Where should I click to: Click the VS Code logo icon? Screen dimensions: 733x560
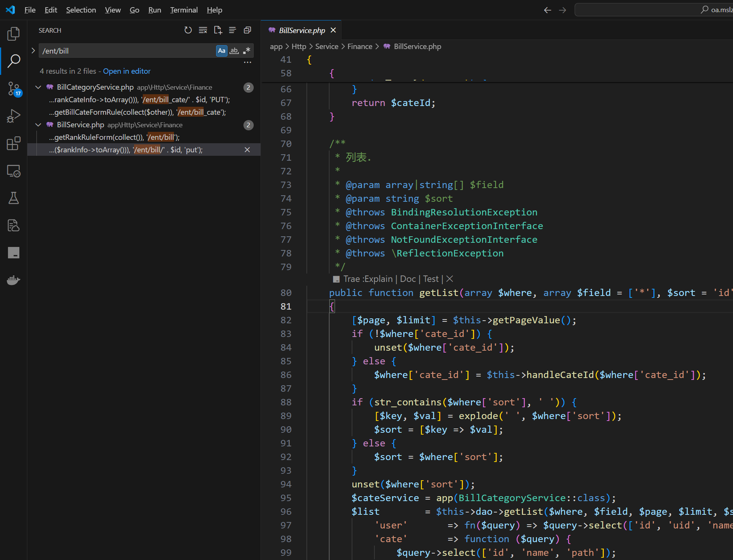10,10
